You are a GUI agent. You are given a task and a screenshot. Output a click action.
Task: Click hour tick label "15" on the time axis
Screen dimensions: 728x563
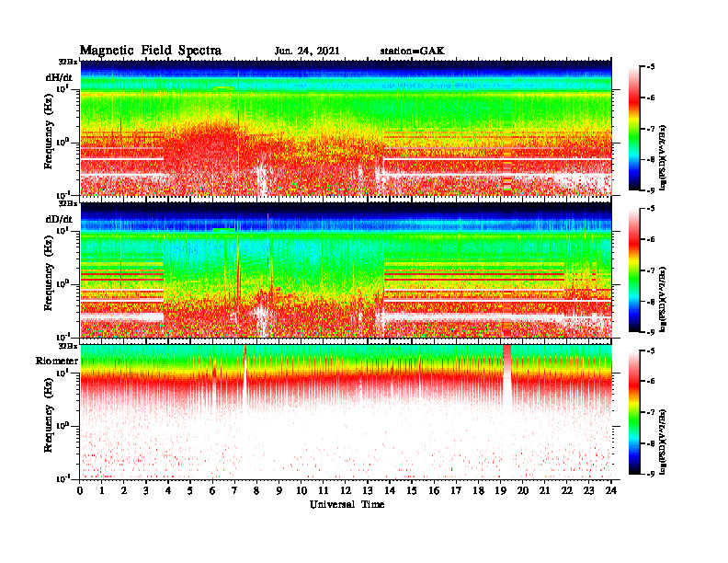412,490
